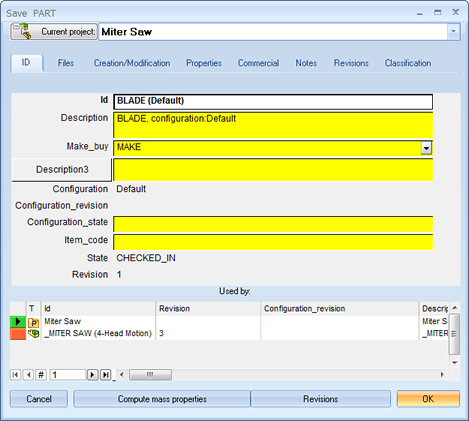Open the Revisions tab

pos(351,63)
